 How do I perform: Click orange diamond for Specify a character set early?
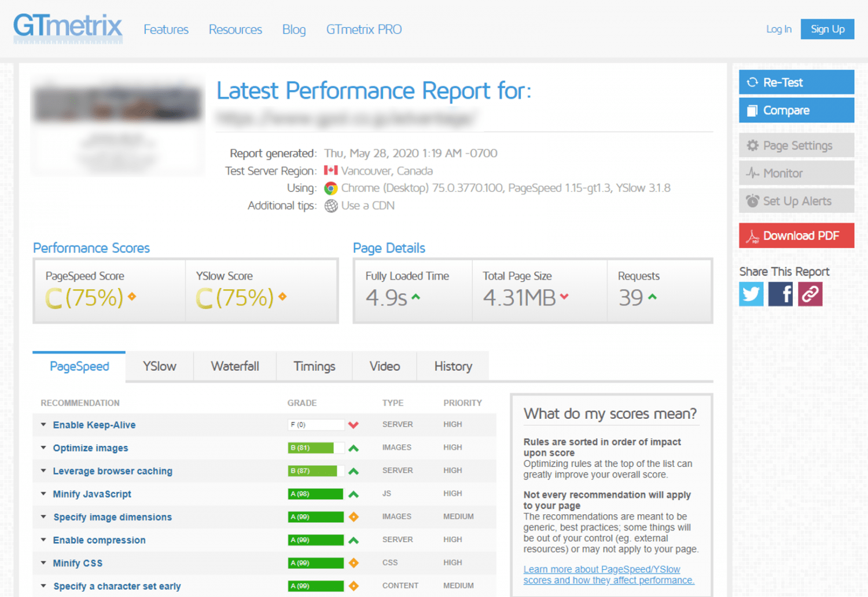[354, 586]
